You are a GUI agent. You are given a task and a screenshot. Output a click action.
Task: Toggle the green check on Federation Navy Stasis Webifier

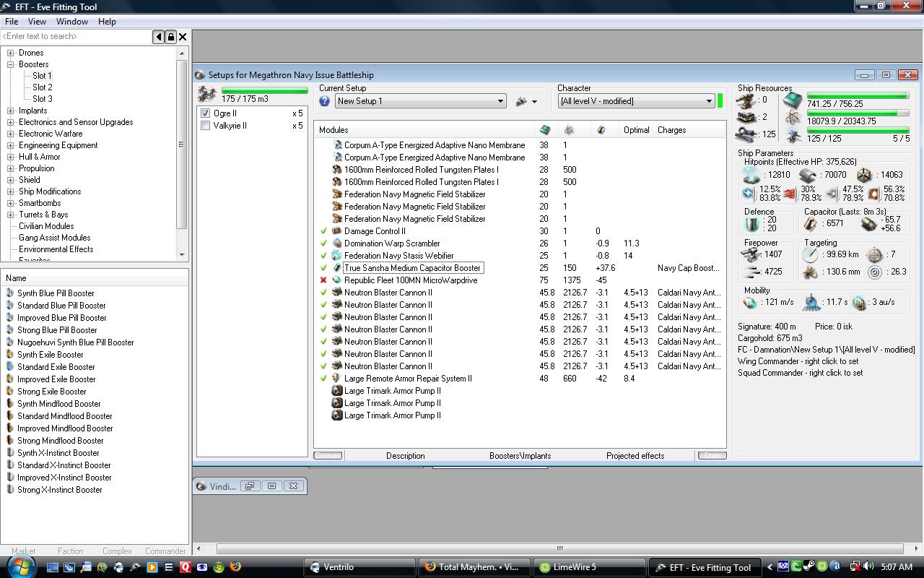pos(323,256)
